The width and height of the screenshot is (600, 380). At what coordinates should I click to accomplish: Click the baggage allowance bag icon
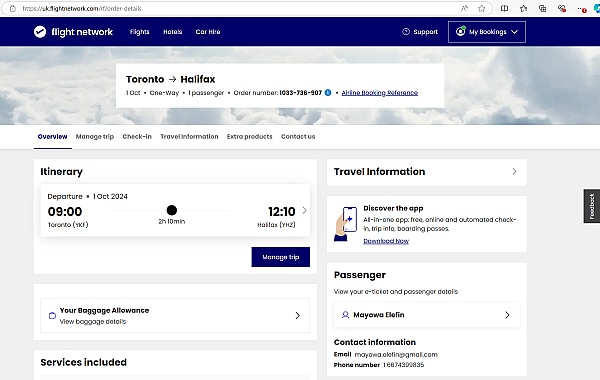tap(52, 316)
